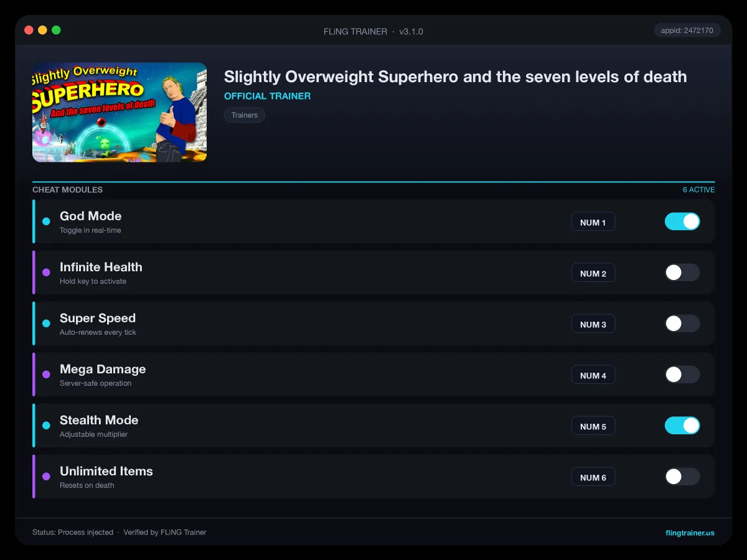Click the 'Hold key to activate' description

93,281
